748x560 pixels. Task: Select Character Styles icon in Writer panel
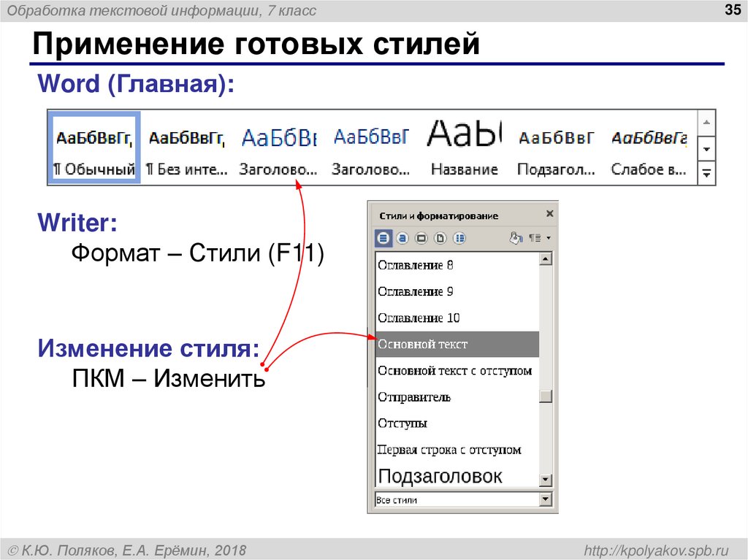tap(402, 238)
